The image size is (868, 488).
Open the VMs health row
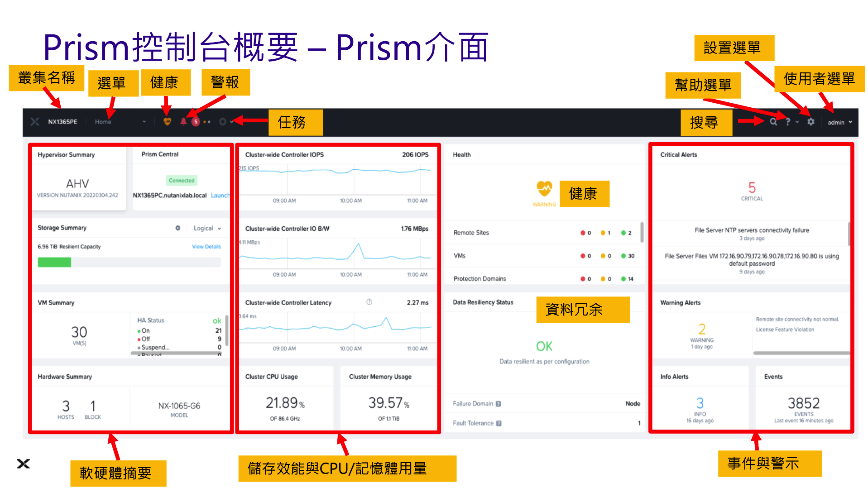[543, 256]
